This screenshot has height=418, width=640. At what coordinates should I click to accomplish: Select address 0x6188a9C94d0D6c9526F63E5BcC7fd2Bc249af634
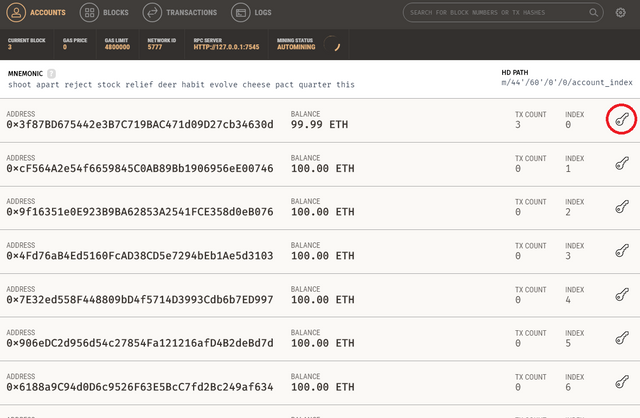click(140, 387)
